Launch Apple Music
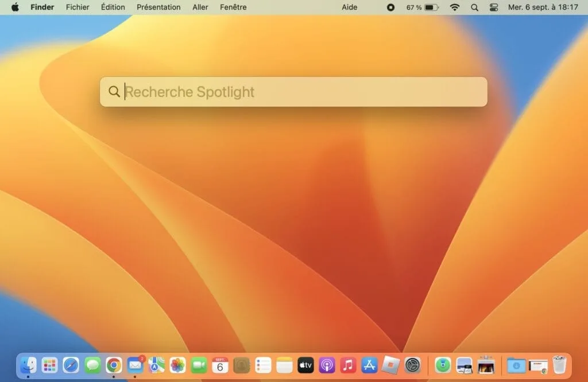588x382 pixels. 347,365
